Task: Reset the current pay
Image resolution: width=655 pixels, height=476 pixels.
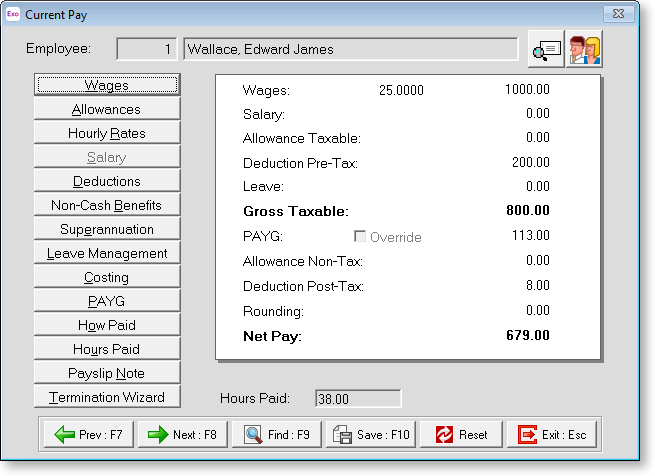Action: [x=462, y=435]
